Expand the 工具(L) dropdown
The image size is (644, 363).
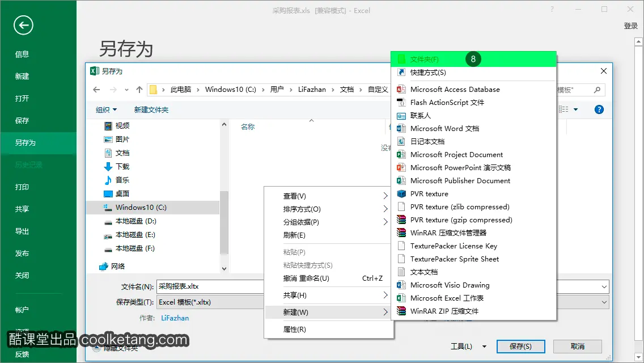click(484, 347)
